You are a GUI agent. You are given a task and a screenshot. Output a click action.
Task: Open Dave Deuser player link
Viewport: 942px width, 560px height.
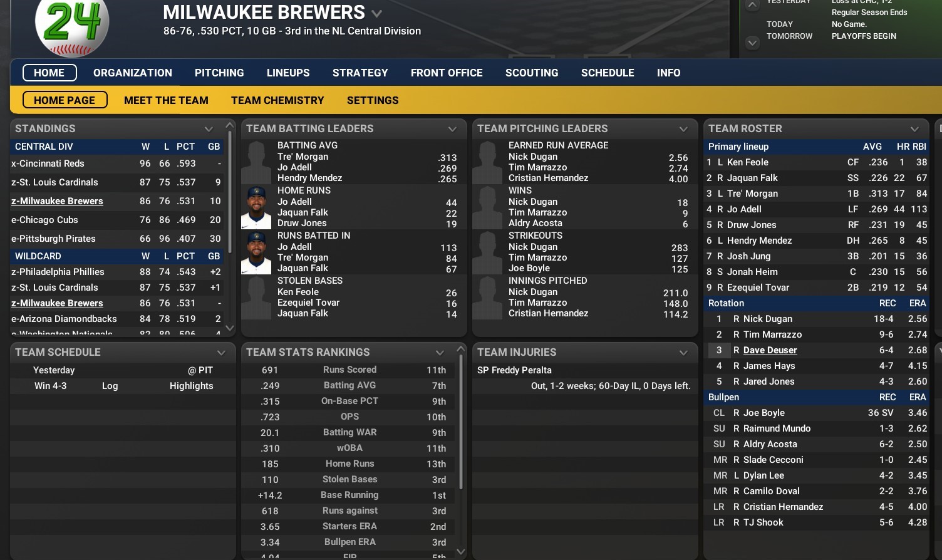click(x=770, y=350)
